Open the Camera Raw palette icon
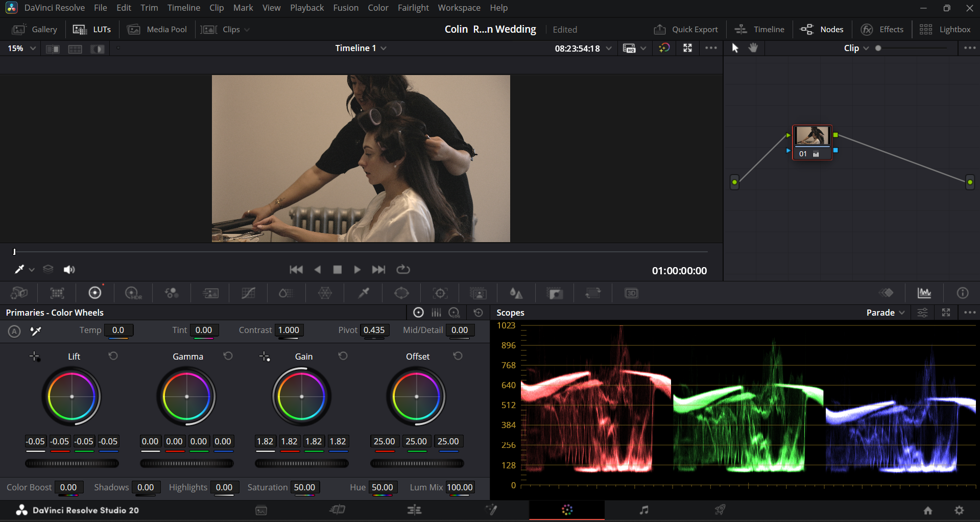 [x=19, y=293]
